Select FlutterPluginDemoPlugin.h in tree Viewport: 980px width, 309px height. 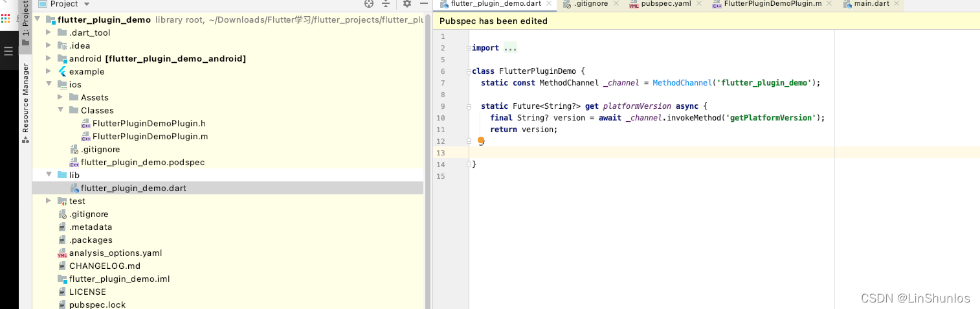(149, 123)
